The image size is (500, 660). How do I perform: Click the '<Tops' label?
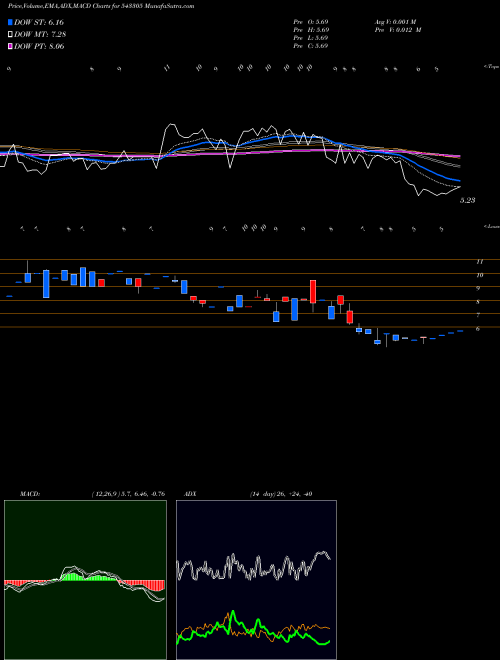pos(491,67)
